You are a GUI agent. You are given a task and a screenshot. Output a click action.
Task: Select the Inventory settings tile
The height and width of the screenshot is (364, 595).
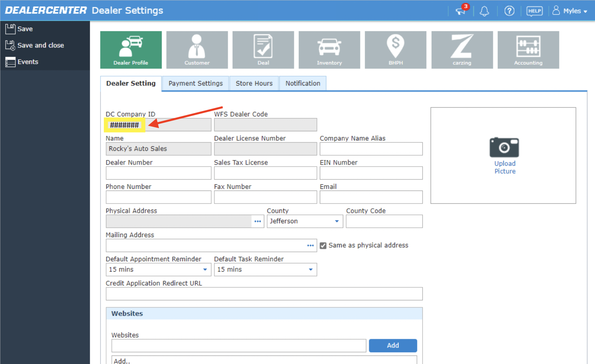pyautogui.click(x=329, y=50)
